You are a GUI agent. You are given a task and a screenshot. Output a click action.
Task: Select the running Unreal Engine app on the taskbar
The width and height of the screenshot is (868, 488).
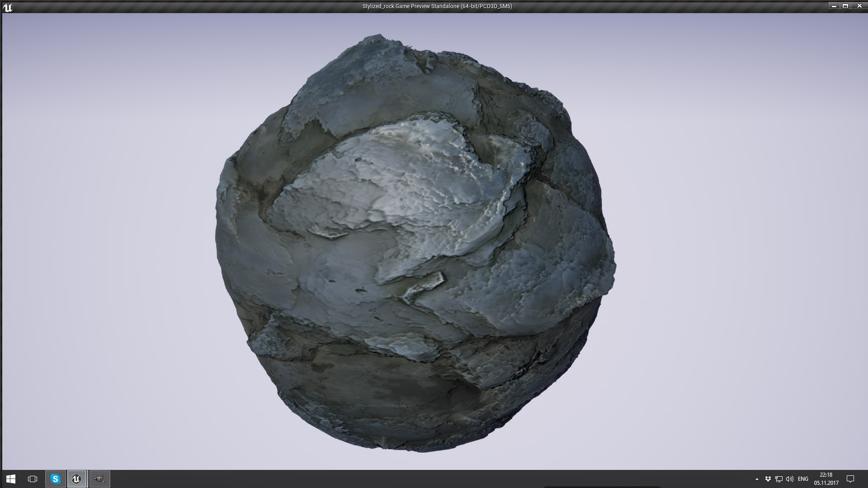coord(76,479)
